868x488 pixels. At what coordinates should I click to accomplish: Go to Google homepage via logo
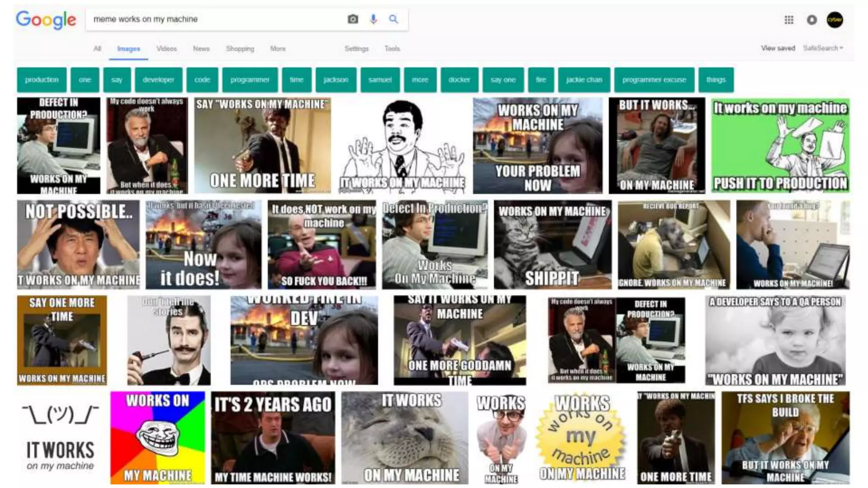(46, 20)
